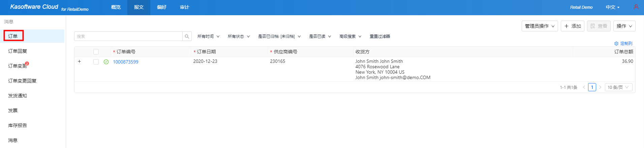Viewport: 644px width, 148px height.
Task: Click the search magnifier icon
Action: [x=187, y=36]
